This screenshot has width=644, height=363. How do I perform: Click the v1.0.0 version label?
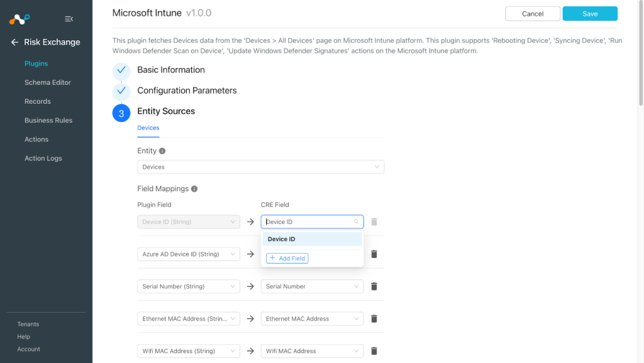(199, 13)
